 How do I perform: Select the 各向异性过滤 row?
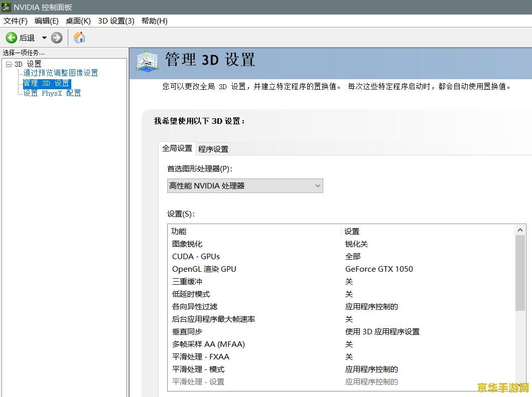(x=341, y=307)
